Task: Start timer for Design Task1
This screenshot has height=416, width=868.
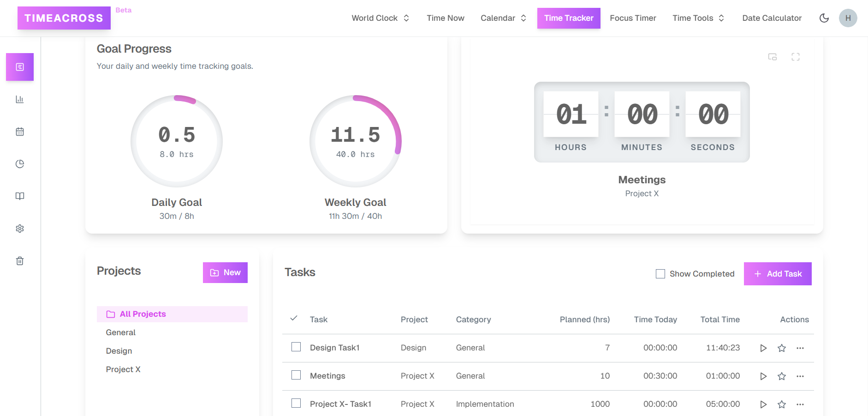Action: click(763, 348)
